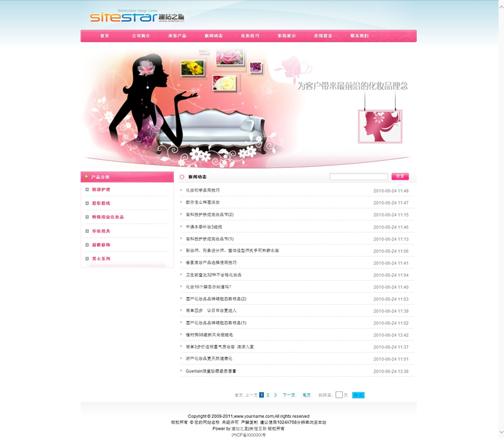This screenshot has height=438, width=504.
Task: Select the 男士系列 product category link
Action: coord(101,259)
